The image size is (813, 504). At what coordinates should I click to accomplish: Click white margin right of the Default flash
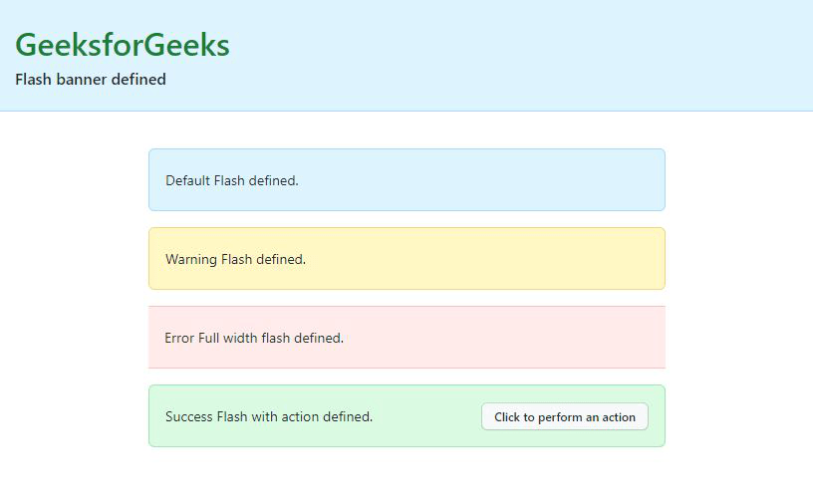(x=737, y=180)
